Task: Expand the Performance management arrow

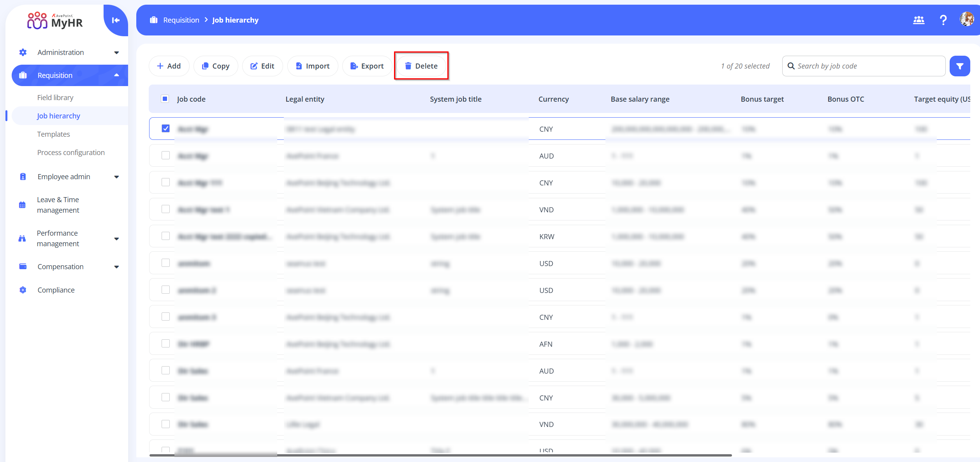Action: (x=116, y=239)
